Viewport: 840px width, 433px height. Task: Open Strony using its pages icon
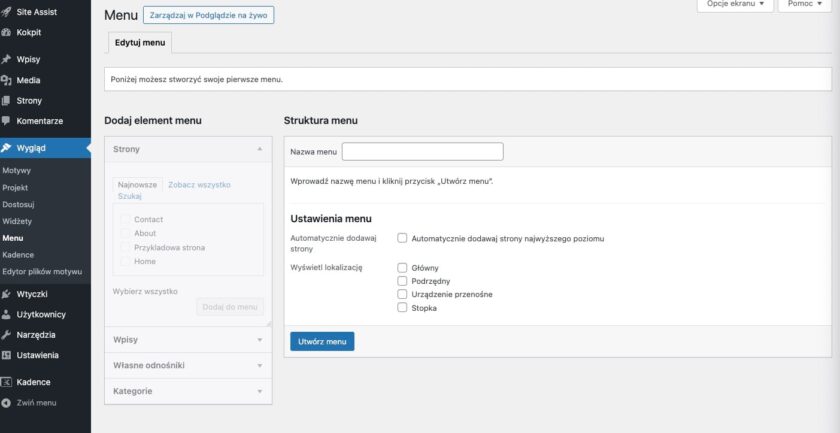pyautogui.click(x=6, y=101)
